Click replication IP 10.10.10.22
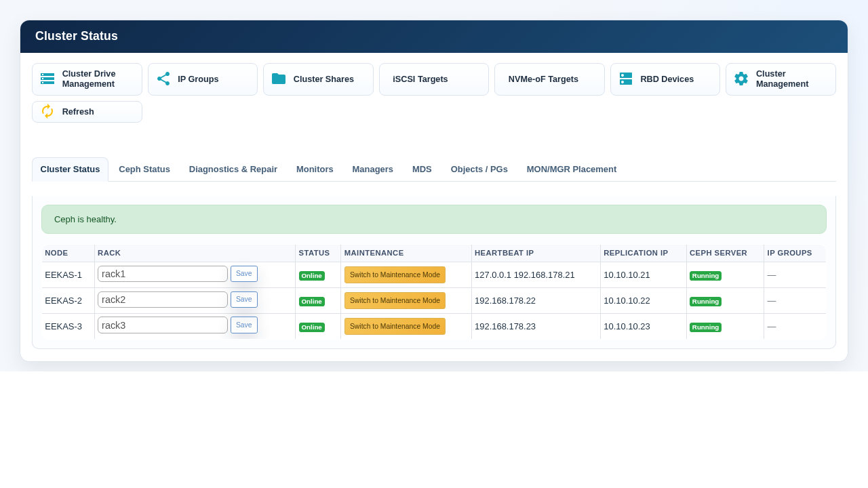This screenshot has width=868, height=488. click(627, 301)
